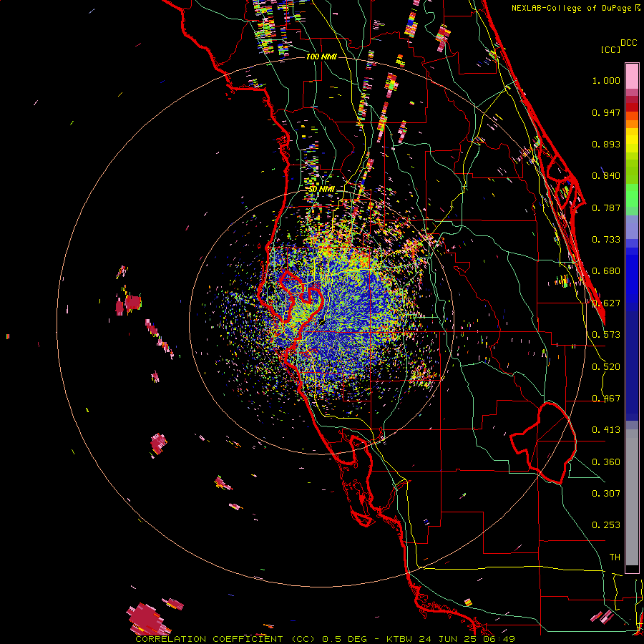Click the gray lower segment of color bar

point(632,497)
